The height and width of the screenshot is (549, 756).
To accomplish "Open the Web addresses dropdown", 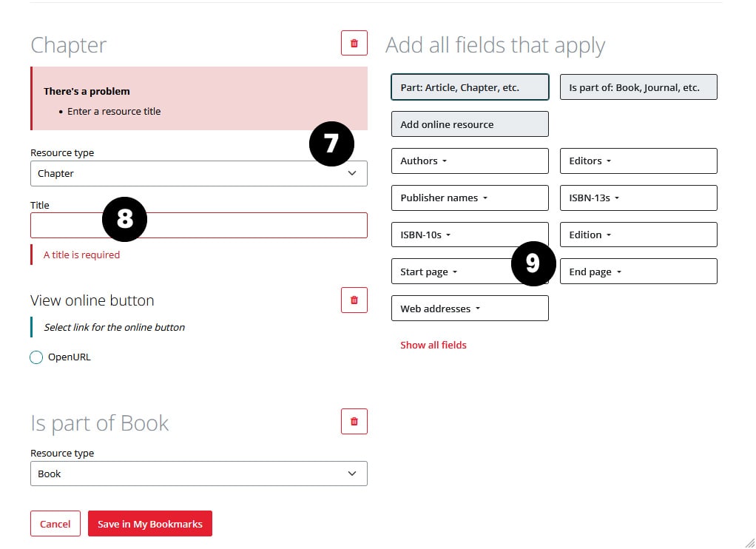I will coord(469,309).
